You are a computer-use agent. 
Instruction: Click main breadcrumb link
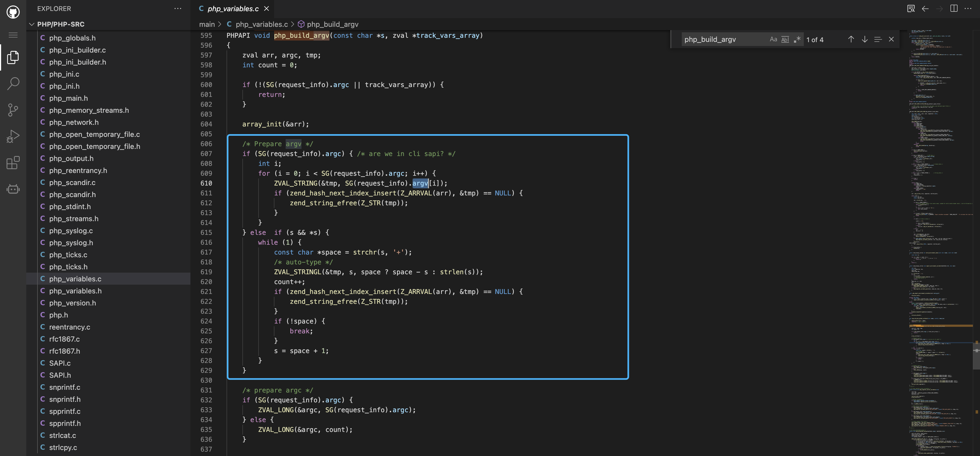[207, 24]
